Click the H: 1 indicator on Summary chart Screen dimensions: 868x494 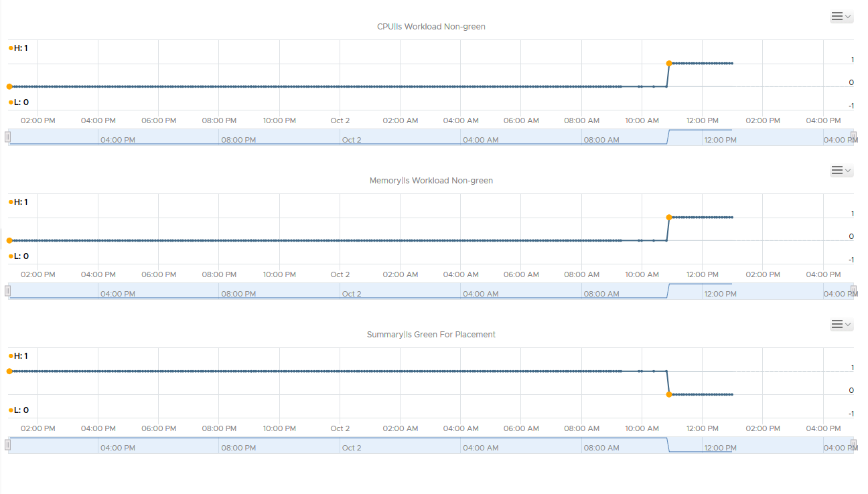tap(19, 355)
